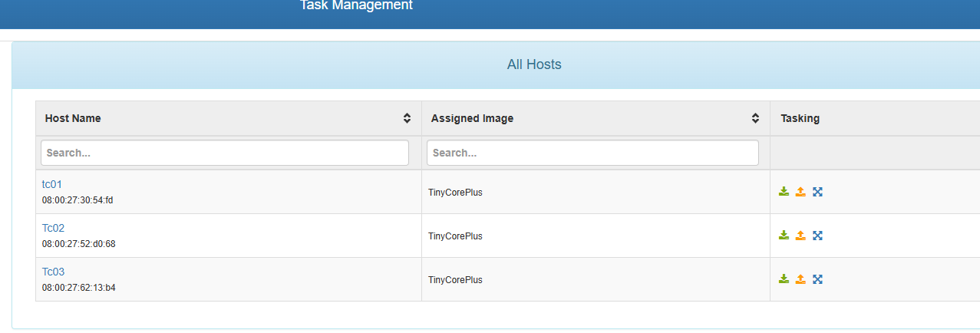Click the Tasking column header
The image size is (980, 333).
click(x=800, y=118)
